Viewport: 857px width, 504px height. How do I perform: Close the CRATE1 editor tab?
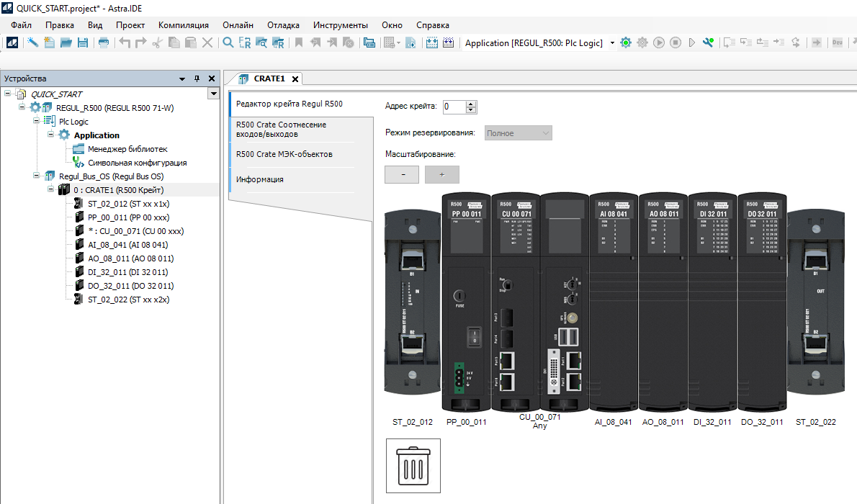coord(295,79)
